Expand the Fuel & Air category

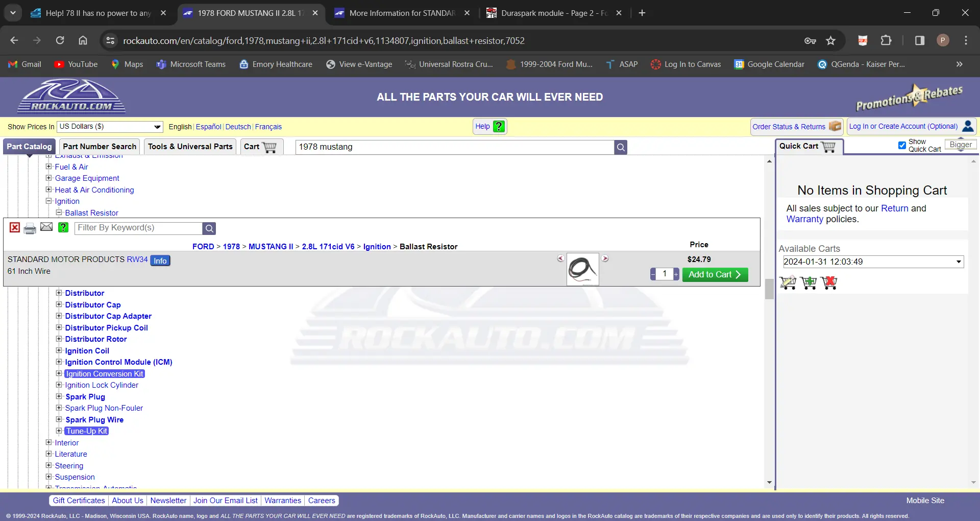(x=49, y=167)
